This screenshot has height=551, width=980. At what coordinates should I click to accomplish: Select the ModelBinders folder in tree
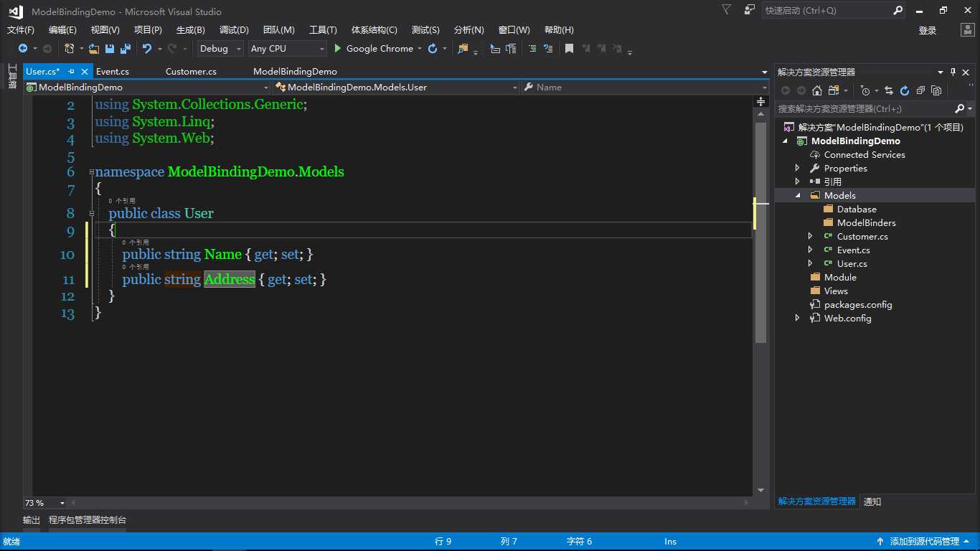[866, 223]
